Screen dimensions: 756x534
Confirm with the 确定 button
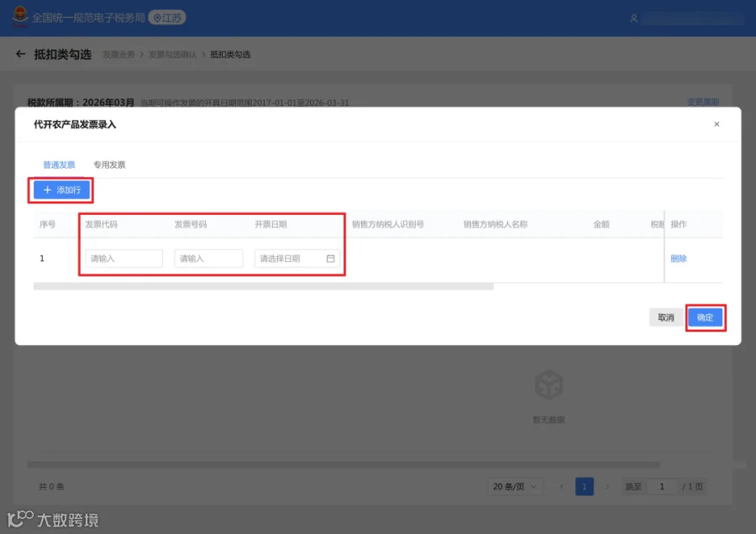point(705,317)
